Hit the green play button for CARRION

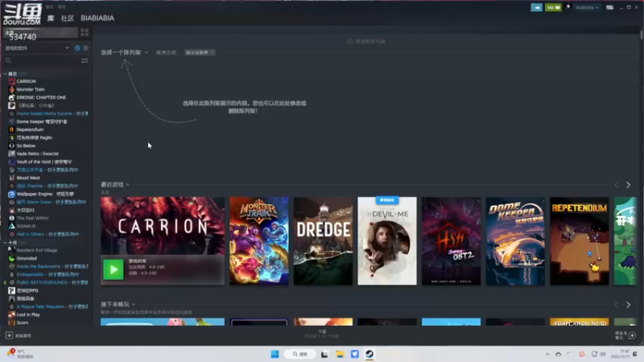tap(114, 269)
